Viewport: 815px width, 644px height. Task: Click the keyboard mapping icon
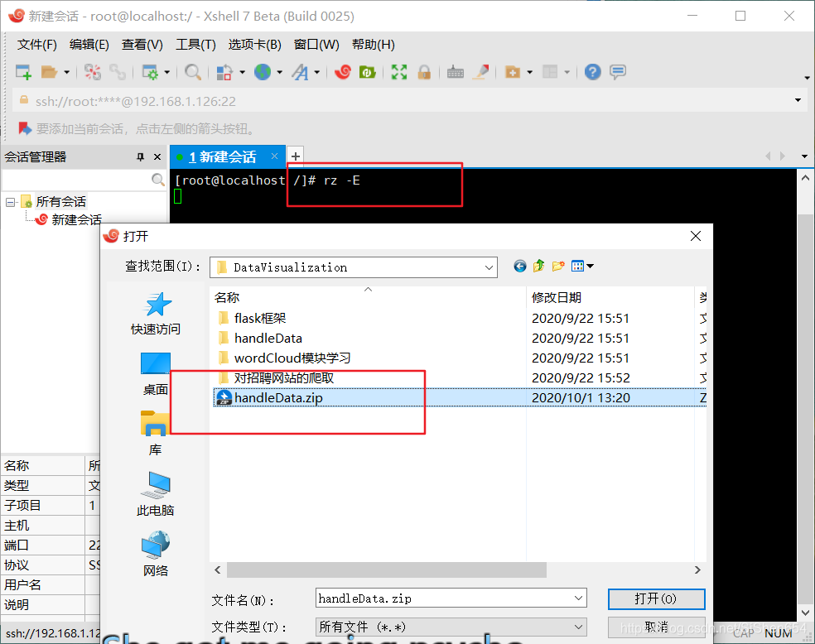coord(456,72)
